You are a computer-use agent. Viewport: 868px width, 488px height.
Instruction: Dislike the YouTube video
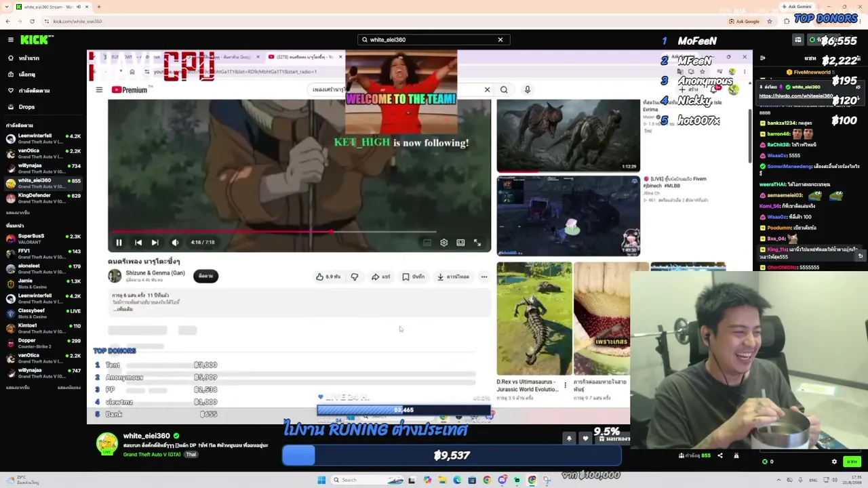coord(355,277)
